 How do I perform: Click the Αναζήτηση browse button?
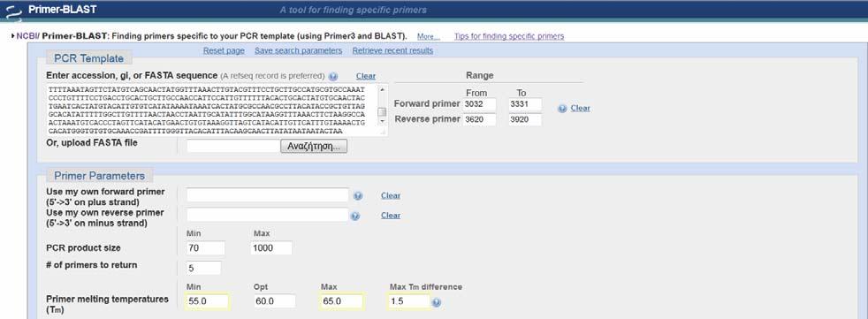click(314, 146)
